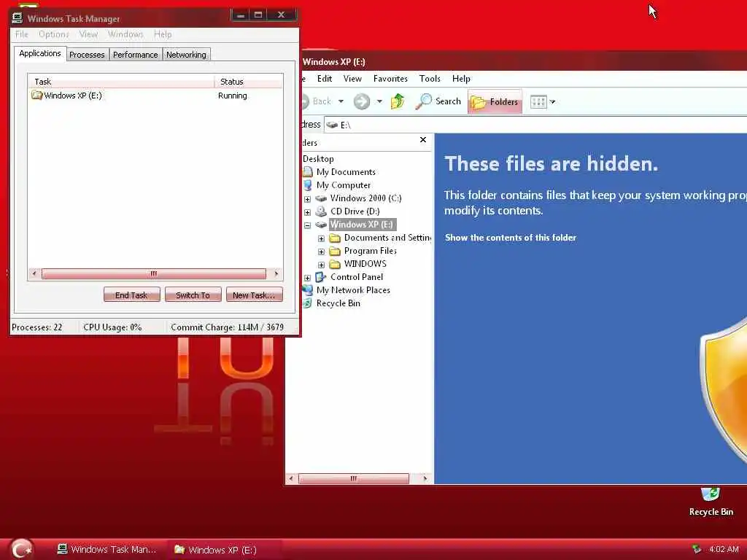Open Options menu in Task Manager
Image resolution: width=747 pixels, height=560 pixels.
pyautogui.click(x=54, y=34)
